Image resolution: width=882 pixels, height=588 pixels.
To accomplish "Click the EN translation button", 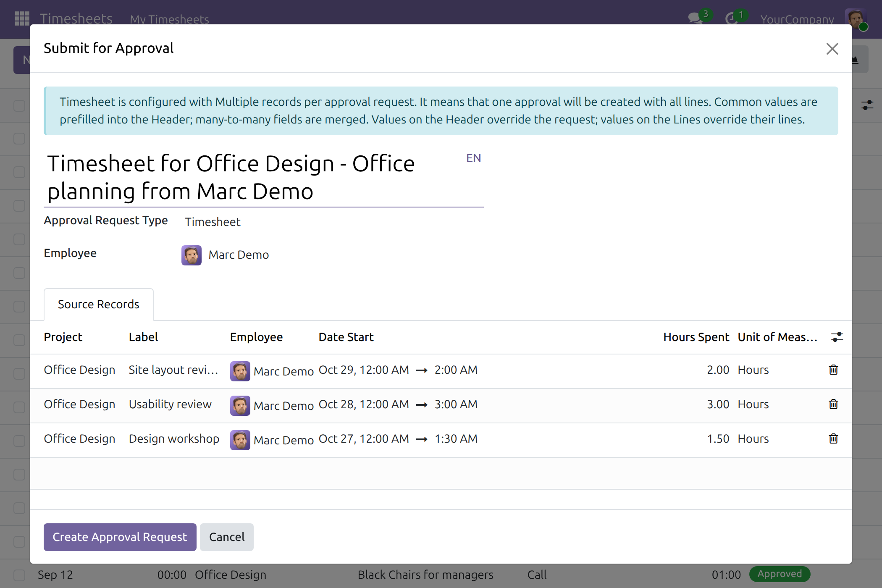I will [473, 158].
